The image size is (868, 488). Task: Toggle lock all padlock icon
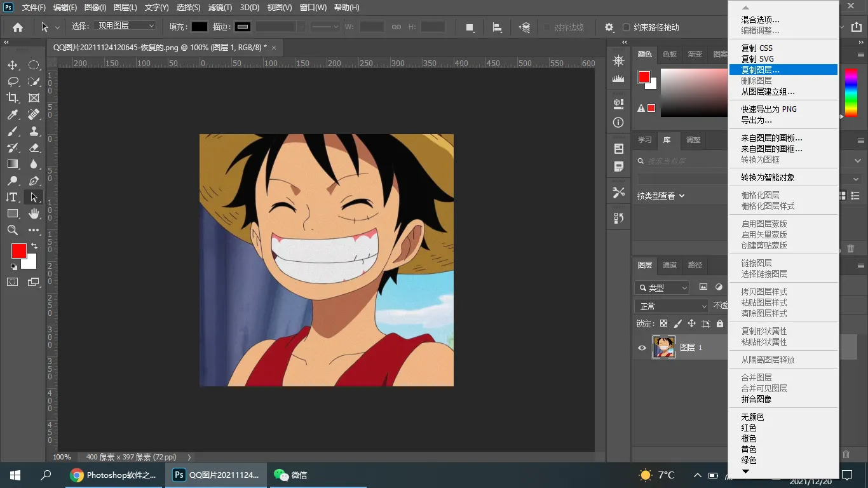pos(719,323)
